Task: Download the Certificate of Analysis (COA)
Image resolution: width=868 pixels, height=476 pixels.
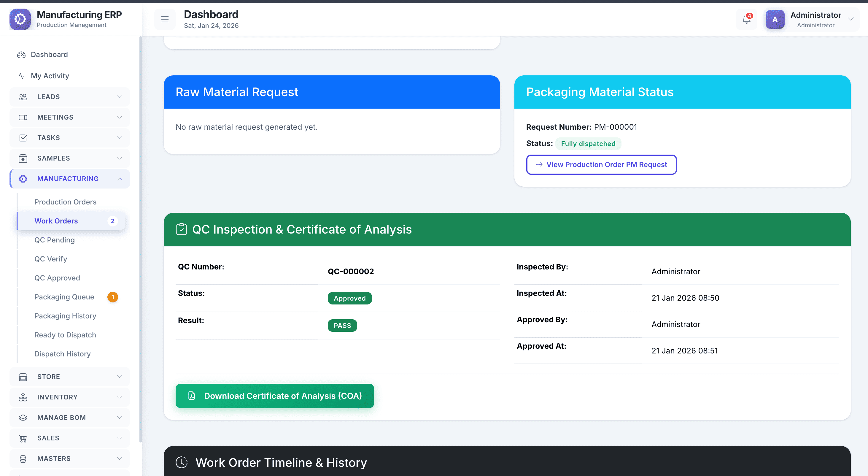Action: [x=275, y=396]
